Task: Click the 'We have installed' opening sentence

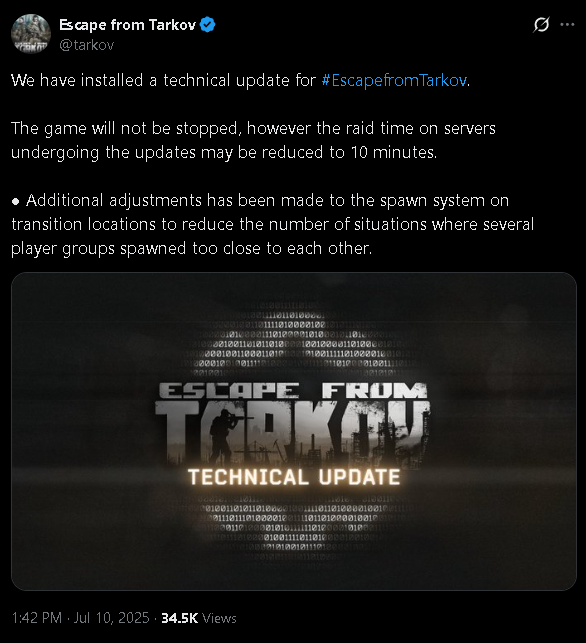Action: (x=240, y=80)
